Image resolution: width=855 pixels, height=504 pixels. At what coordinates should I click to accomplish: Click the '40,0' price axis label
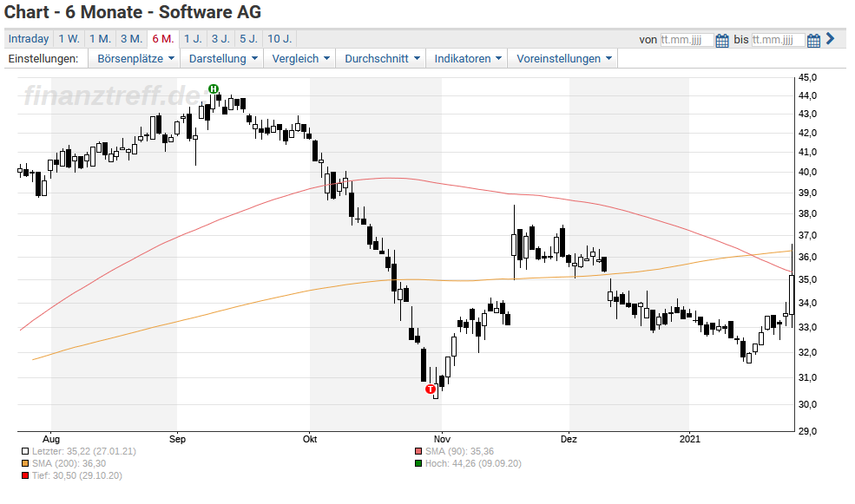(807, 172)
